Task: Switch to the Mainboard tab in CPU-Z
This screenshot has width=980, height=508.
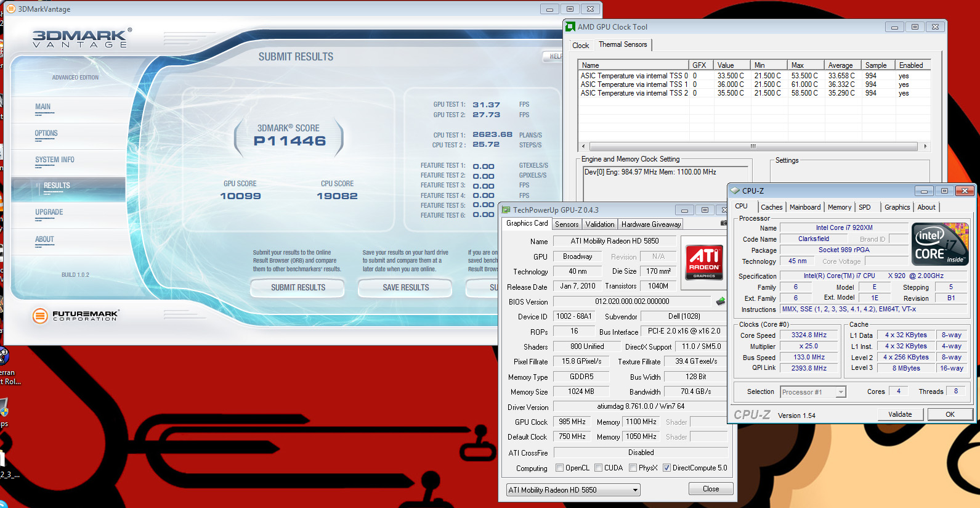Action: 805,207
